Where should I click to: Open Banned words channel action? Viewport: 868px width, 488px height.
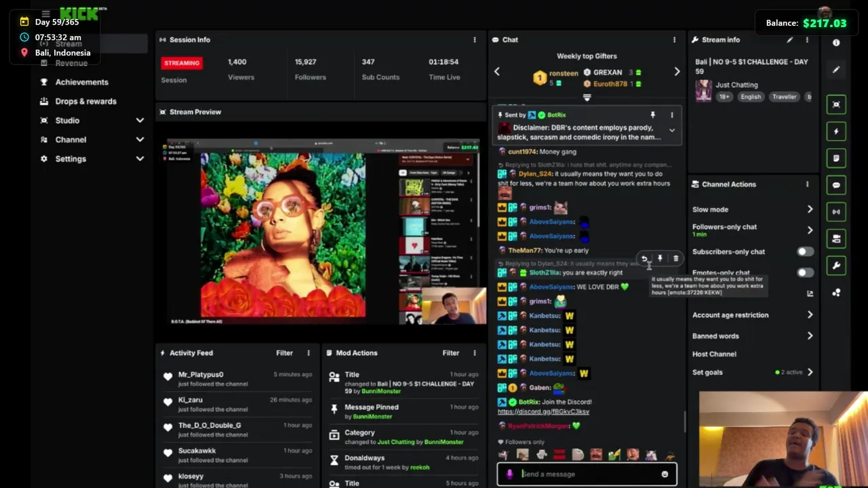[x=715, y=336]
